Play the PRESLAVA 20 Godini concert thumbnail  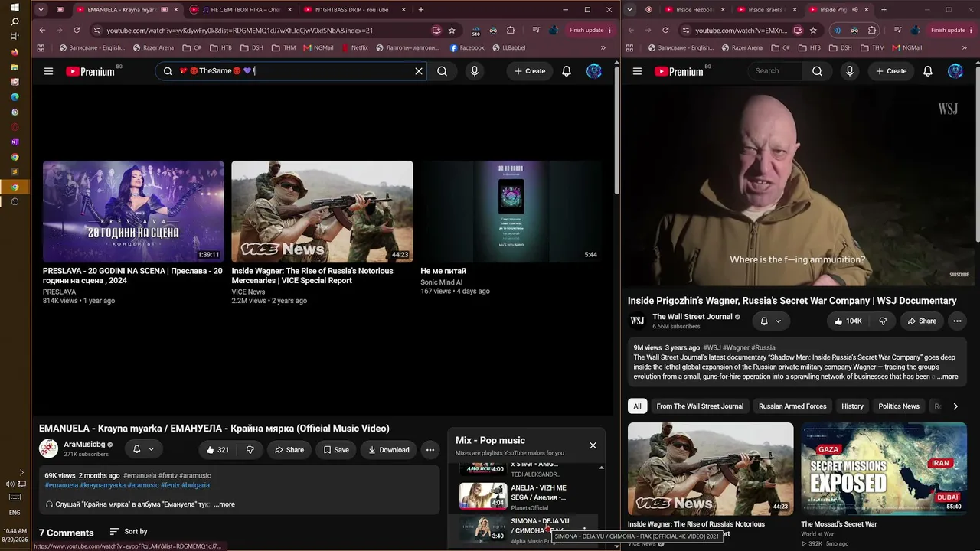tap(133, 211)
